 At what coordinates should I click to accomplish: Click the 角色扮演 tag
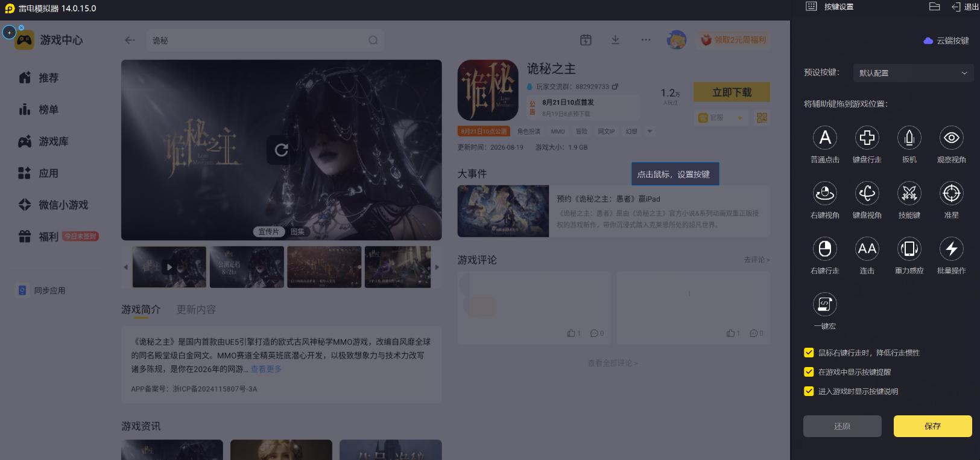coord(529,131)
